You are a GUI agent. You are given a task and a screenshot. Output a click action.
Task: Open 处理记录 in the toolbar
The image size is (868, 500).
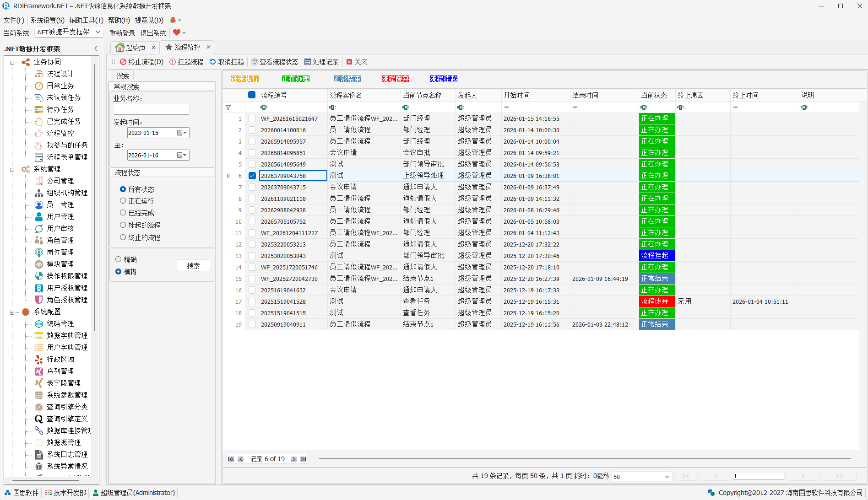[321, 62]
